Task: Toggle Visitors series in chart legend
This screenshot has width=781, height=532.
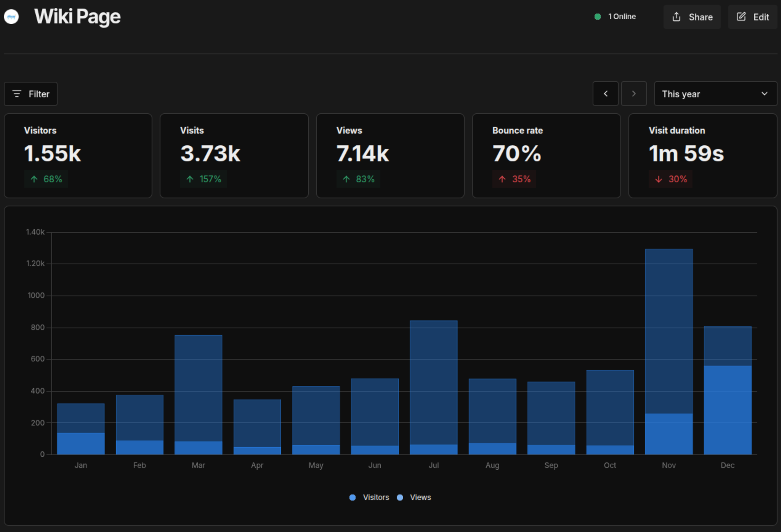Action: [376, 497]
